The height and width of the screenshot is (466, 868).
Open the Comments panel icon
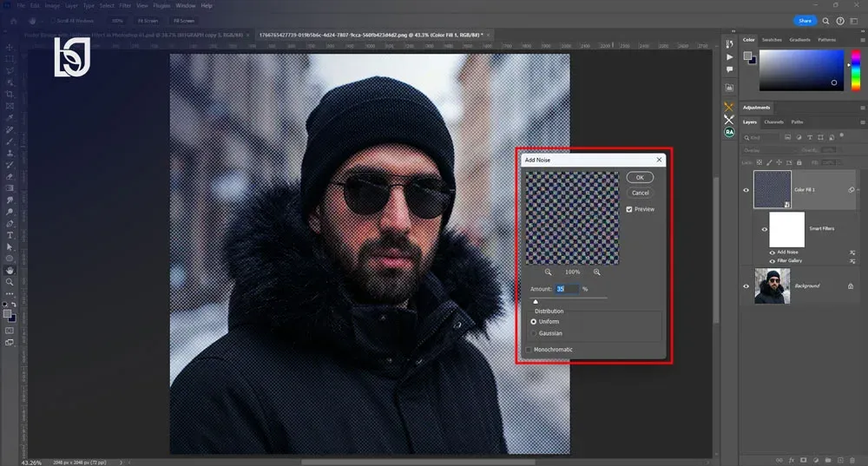(x=729, y=69)
